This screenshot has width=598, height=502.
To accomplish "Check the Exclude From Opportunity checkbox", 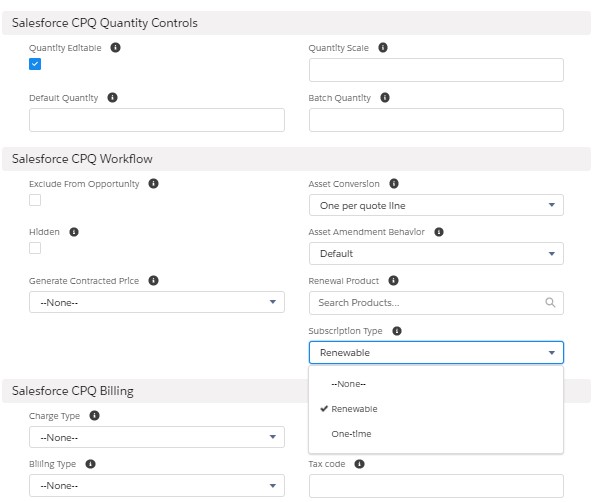I will click(x=35, y=200).
